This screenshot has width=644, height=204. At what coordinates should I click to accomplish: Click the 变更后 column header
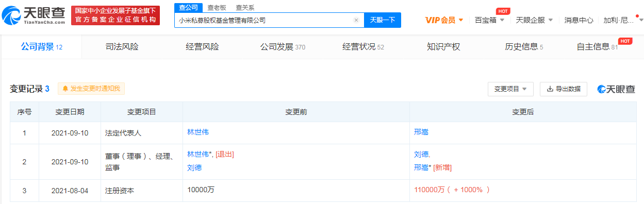click(522, 112)
